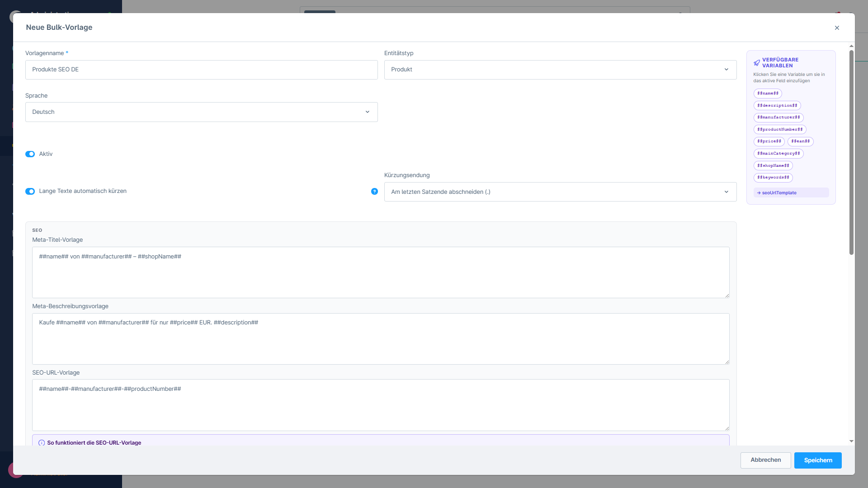Image resolution: width=868 pixels, height=488 pixels.
Task: Toggle the Aktiv switch off
Action: pos(30,154)
